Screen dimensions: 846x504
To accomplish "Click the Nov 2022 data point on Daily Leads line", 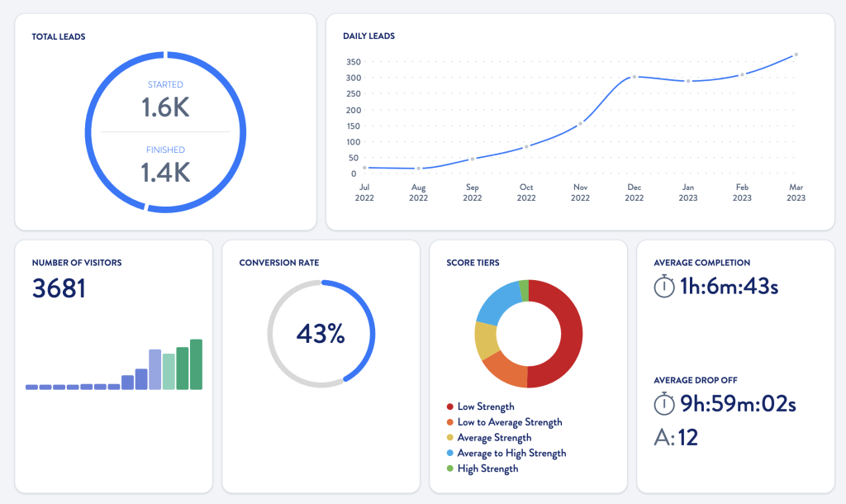I will 581,124.
